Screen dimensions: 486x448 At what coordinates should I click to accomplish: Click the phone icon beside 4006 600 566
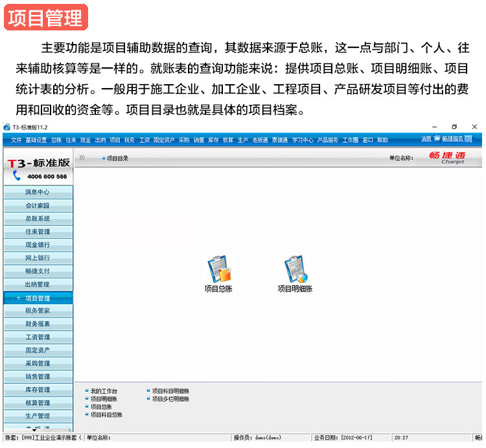pyautogui.click(x=17, y=175)
